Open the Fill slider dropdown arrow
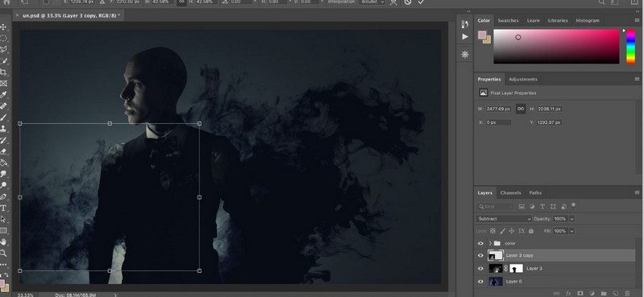Image resolution: width=644 pixels, height=297 pixels. [571, 231]
